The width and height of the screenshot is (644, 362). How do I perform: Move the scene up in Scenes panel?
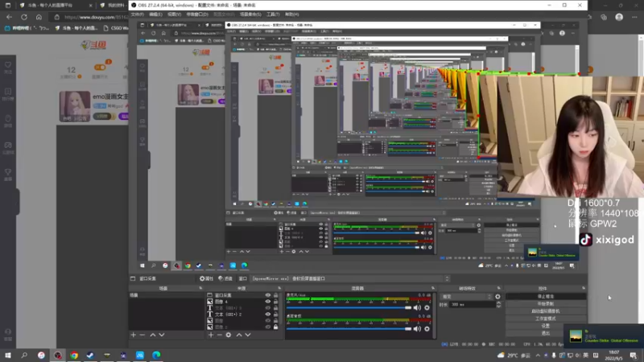click(153, 335)
